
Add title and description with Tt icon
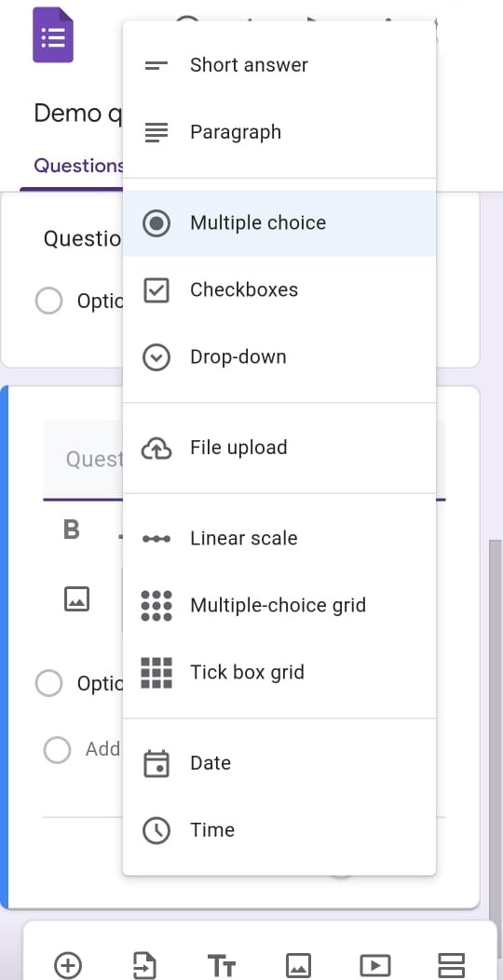(x=222, y=966)
